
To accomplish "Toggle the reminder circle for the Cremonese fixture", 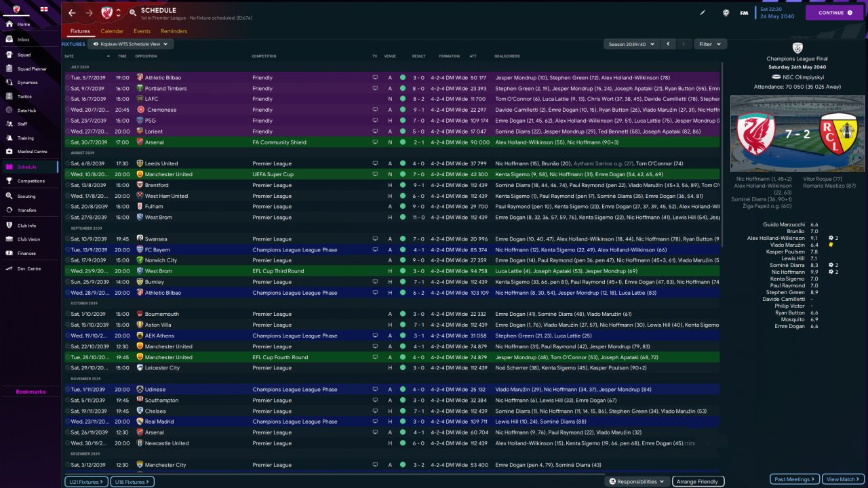I will click(x=67, y=110).
